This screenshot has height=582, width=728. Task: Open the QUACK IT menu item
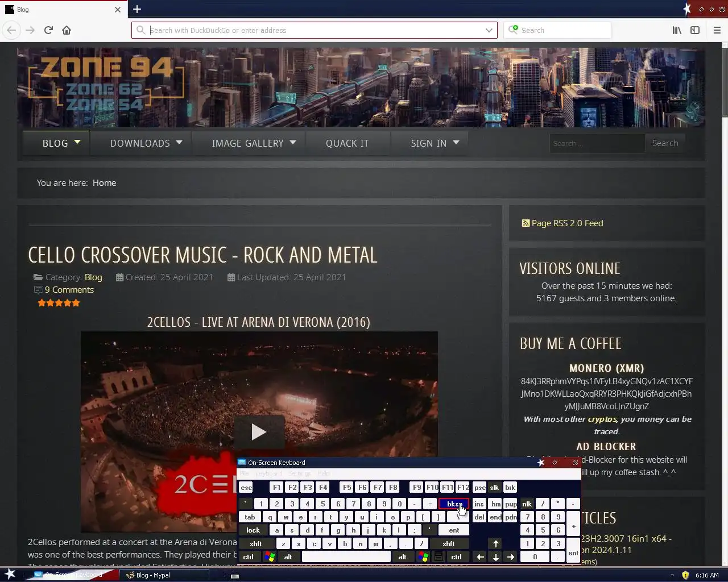coord(347,143)
